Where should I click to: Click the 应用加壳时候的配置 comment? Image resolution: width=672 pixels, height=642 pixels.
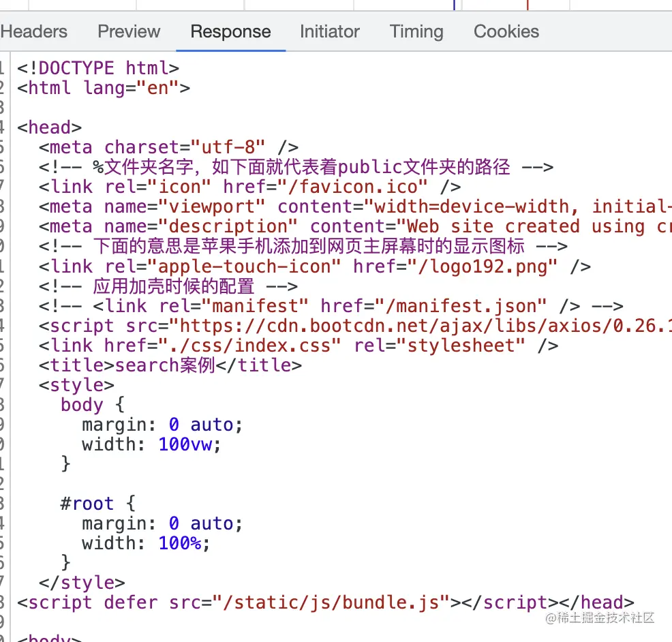[x=168, y=286]
